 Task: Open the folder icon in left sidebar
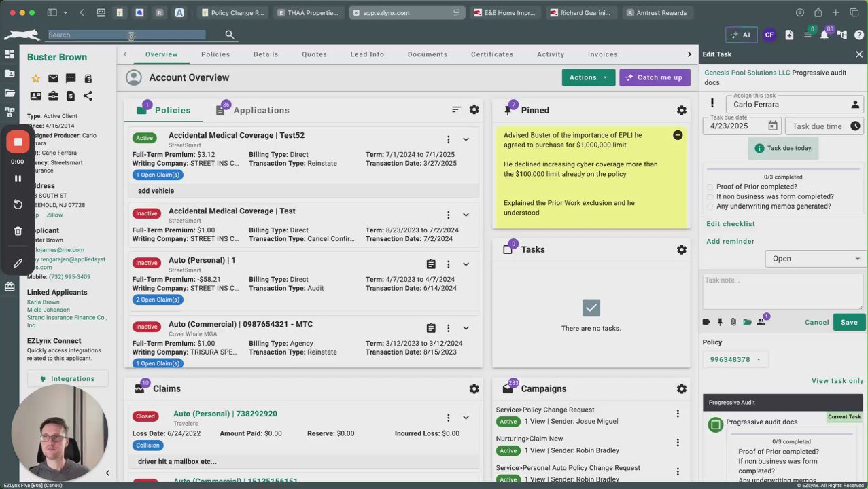pos(10,93)
